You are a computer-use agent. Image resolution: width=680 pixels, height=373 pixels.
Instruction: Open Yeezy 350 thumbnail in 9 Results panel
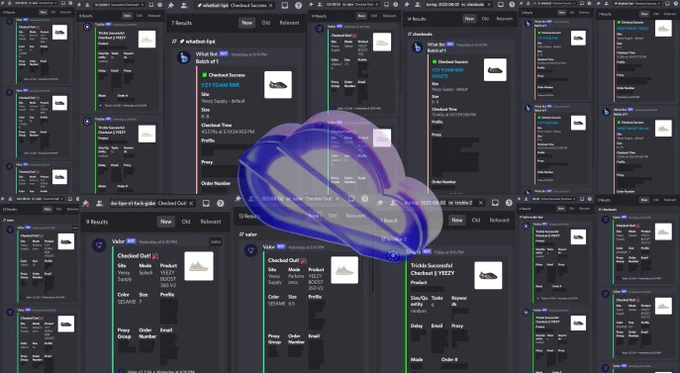[199, 266]
